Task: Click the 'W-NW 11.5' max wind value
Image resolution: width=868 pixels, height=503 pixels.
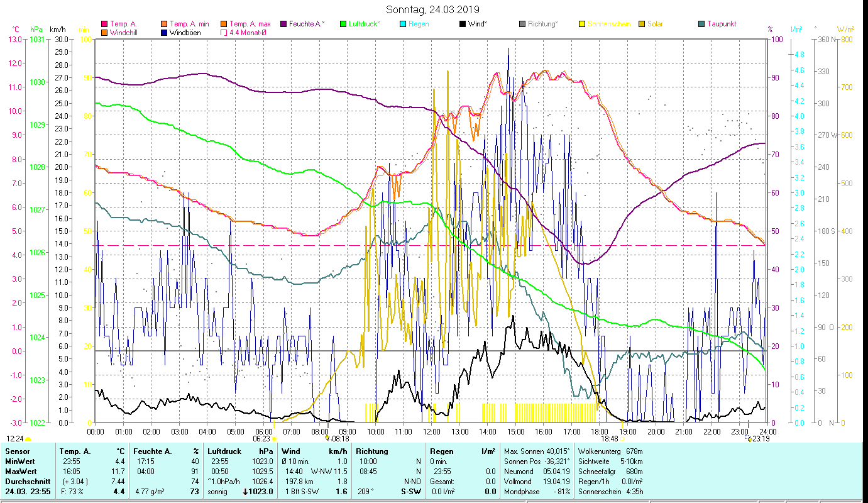Action: [x=329, y=472]
